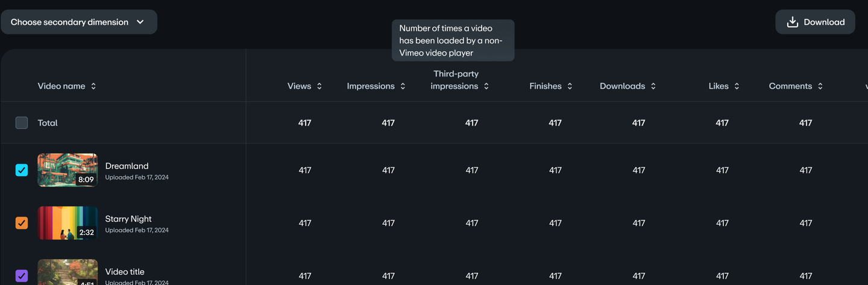The width and height of the screenshot is (868, 285).
Task: Click the Third-party impressions column header
Action: point(456,80)
